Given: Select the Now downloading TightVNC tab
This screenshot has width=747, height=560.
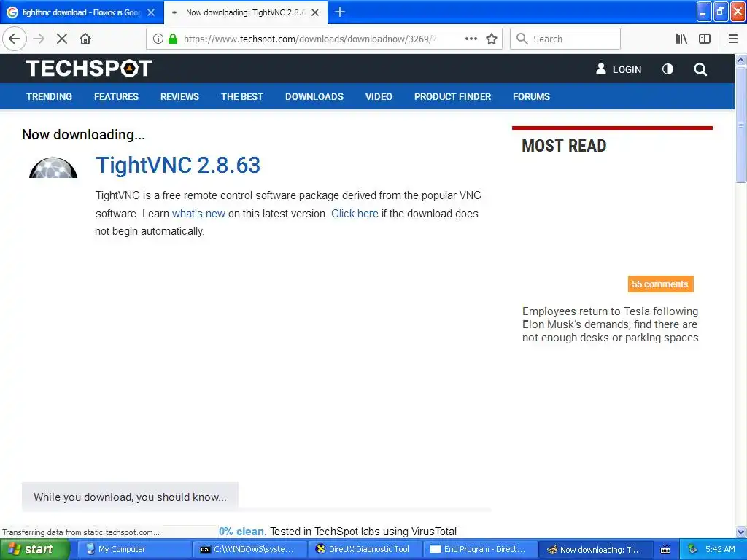Looking at the screenshot, I should (x=245, y=12).
